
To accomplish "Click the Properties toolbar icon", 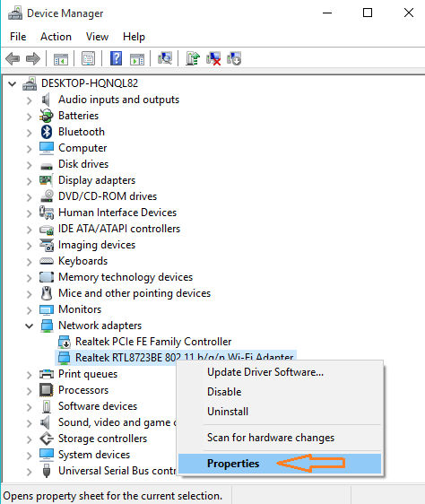I will point(88,58).
